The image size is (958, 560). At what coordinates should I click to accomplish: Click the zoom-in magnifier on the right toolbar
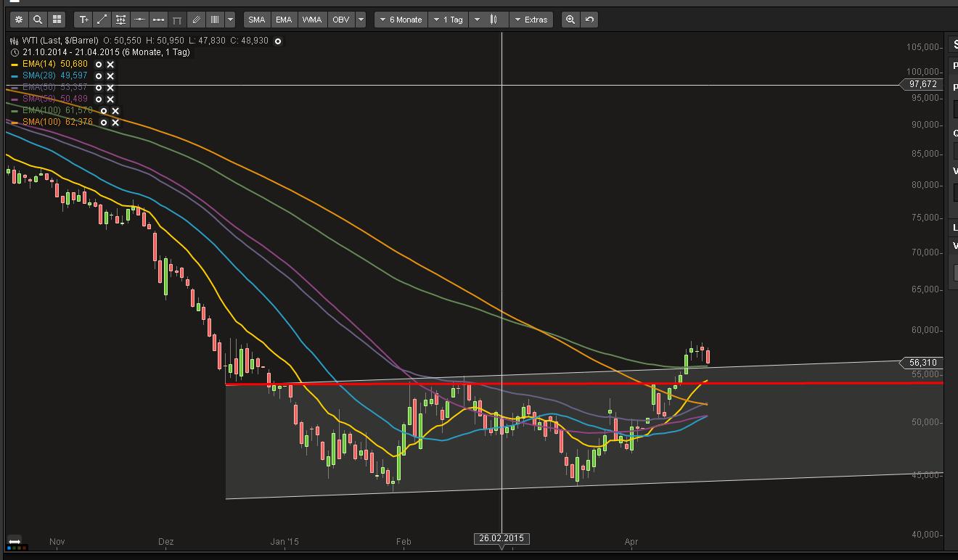tap(571, 20)
